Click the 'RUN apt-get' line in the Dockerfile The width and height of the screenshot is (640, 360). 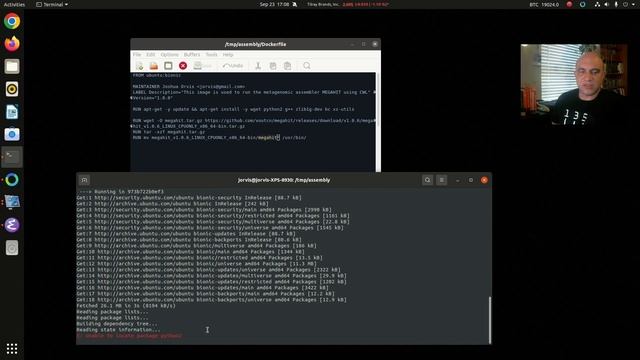coord(243,109)
